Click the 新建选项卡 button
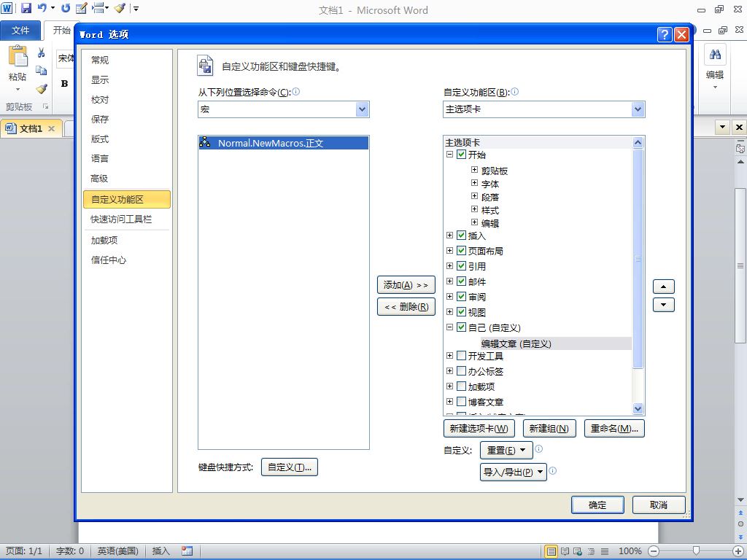The image size is (747, 560). [479, 428]
